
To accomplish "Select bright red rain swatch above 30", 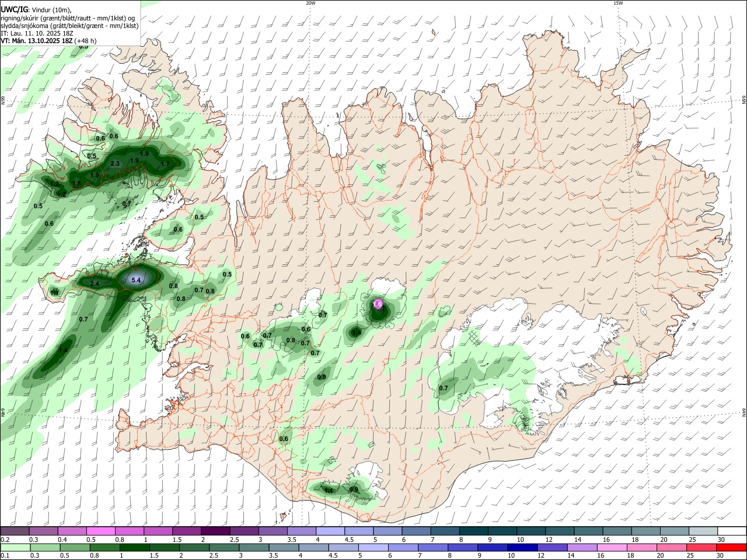I will [x=731, y=547].
